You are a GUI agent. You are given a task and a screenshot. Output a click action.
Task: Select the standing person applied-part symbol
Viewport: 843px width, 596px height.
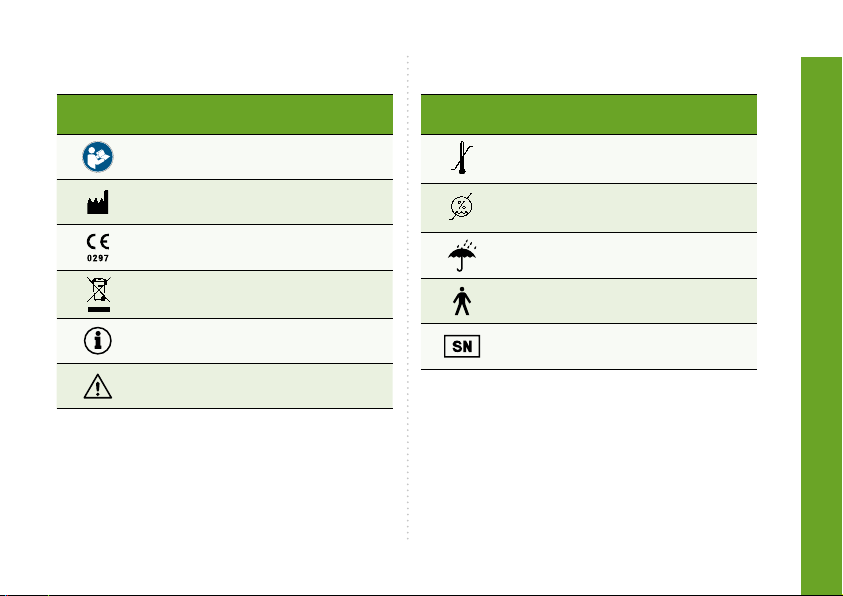click(462, 301)
